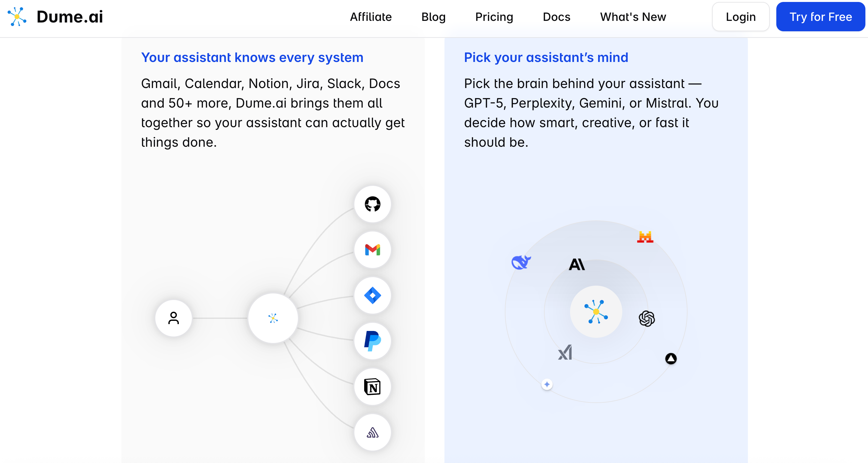Screen dimensions: 868x463
Task: Select the DeepSeek whale logo
Action: coord(520,262)
